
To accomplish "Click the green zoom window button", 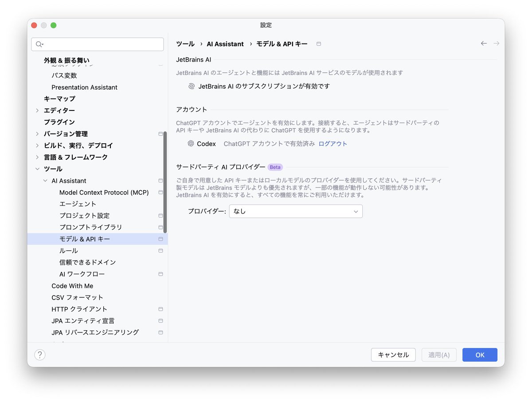I will [54, 25].
